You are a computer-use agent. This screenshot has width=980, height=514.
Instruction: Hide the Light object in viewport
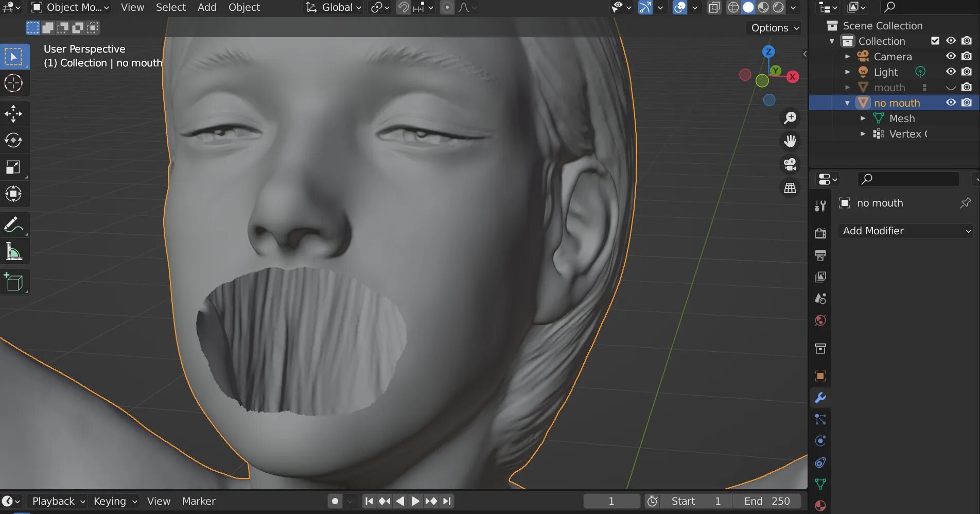coord(951,72)
